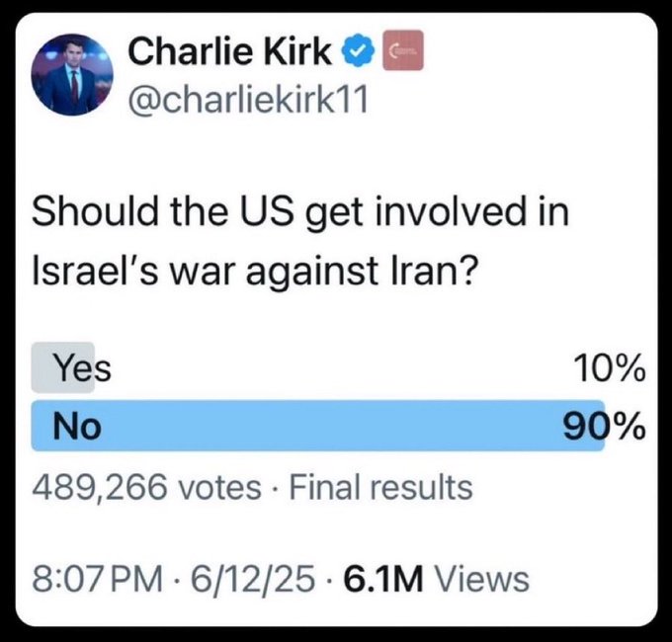Click the Final results label
Screen dimensions: 672x642
coord(381,487)
